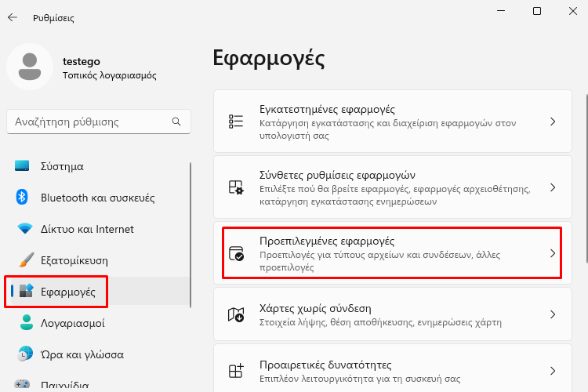The width and height of the screenshot is (588, 392).
Task: Click the back arrow icon
Action: (13, 17)
